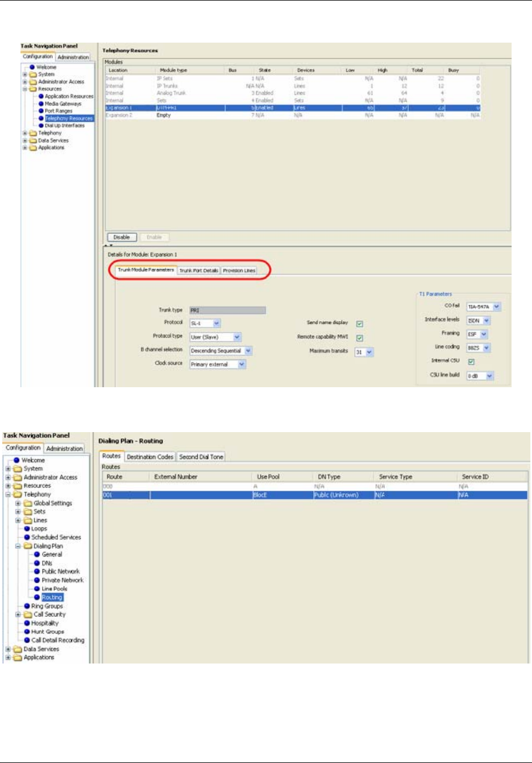This screenshot has height=763, width=532.
Task: Open Administration tab in Dialing Plan Routing window
Action: click(64, 449)
